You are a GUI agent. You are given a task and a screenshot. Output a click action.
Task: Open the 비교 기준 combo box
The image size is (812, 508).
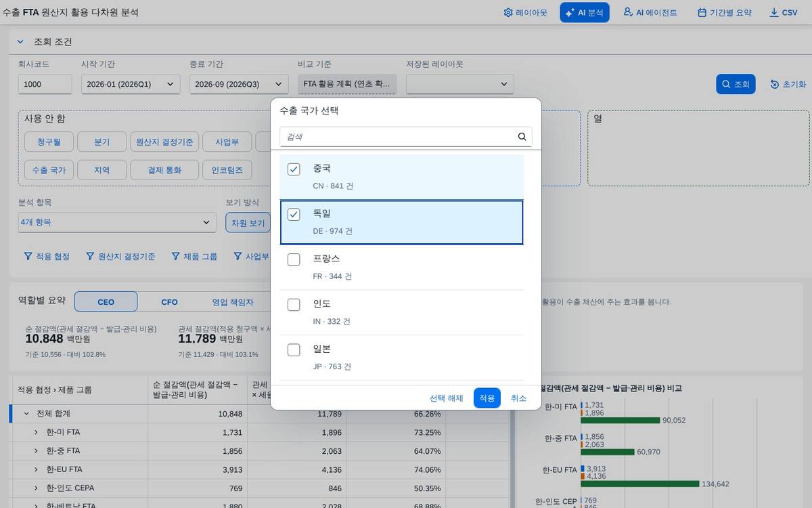347,84
